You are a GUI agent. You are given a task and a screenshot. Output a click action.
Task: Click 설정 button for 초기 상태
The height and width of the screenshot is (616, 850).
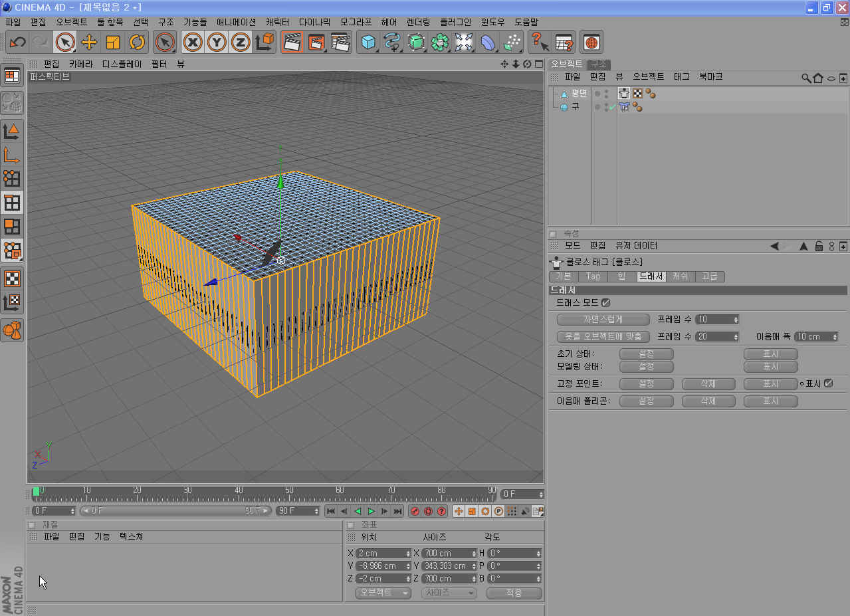pos(646,354)
